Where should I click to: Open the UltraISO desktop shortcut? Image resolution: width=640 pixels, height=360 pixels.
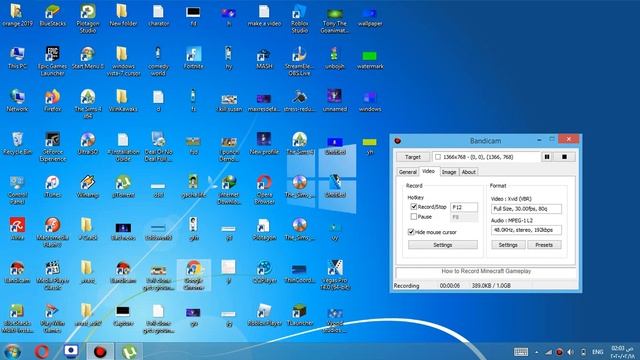click(x=88, y=144)
